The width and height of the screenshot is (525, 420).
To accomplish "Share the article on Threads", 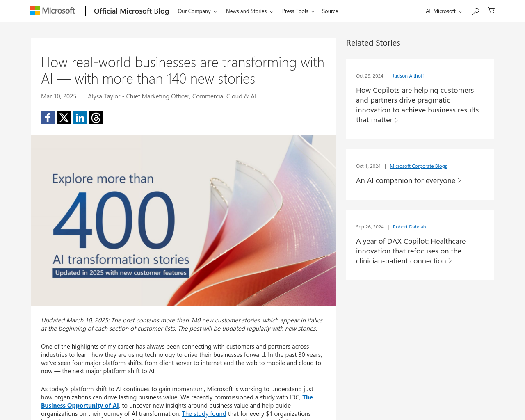I will tap(96, 118).
